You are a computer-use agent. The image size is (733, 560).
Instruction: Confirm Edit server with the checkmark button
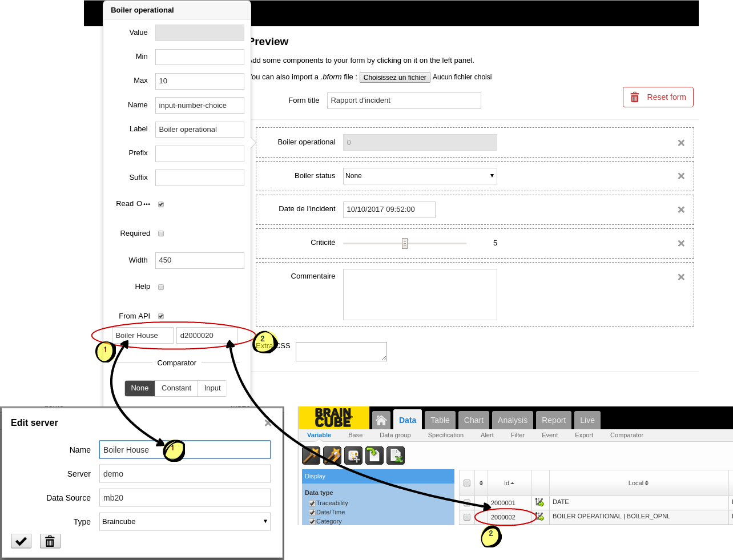click(x=21, y=541)
